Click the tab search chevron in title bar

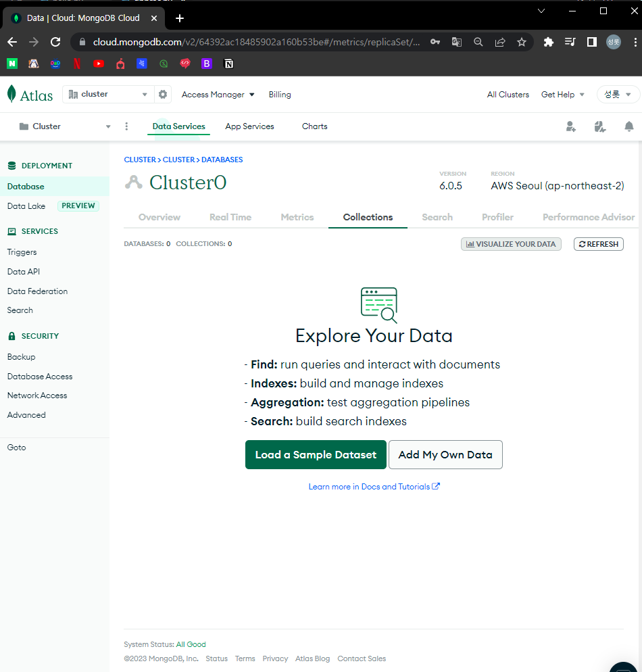point(541,11)
